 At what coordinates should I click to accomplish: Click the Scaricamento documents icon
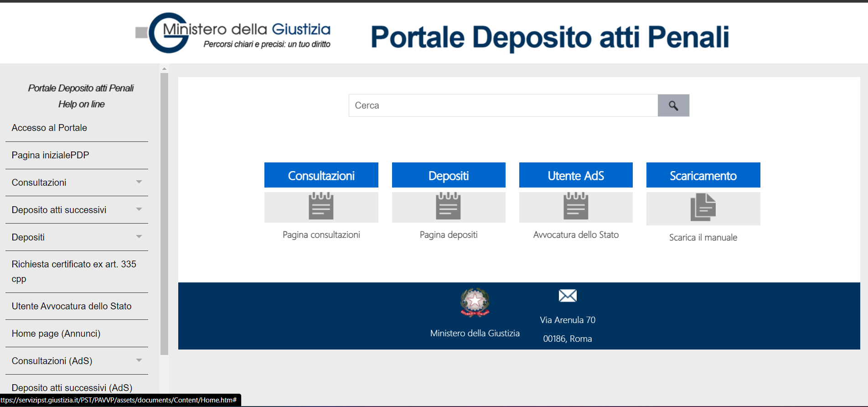click(703, 207)
